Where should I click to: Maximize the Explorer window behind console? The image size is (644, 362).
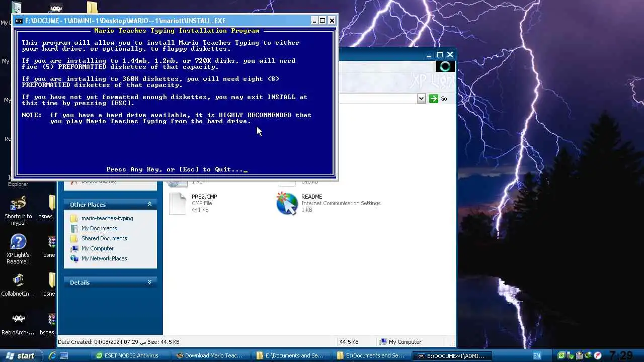(440, 55)
